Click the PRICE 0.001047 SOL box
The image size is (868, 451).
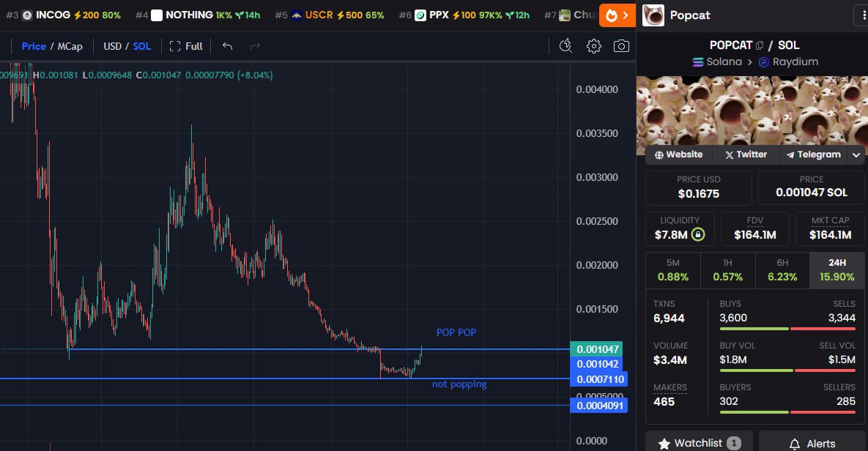pyautogui.click(x=812, y=187)
